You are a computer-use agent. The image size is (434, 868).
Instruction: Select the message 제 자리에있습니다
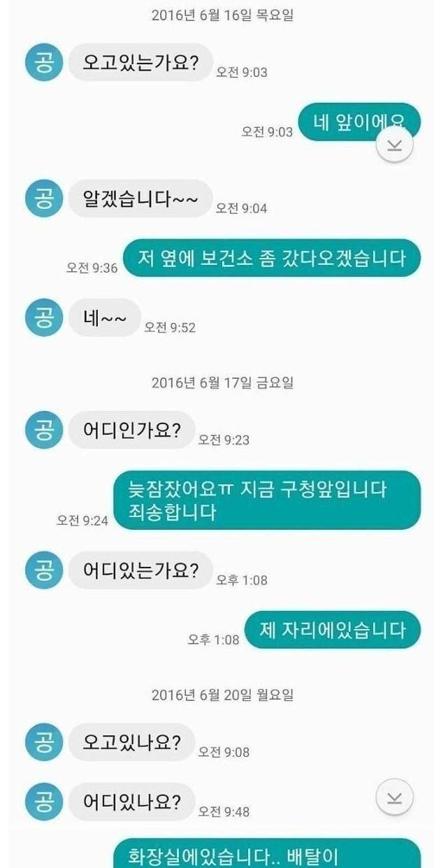click(x=333, y=630)
